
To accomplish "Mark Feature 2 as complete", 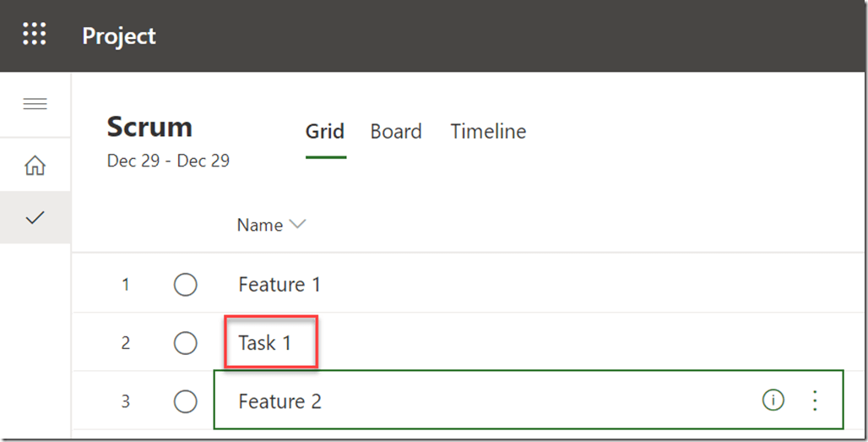I will tap(185, 401).
